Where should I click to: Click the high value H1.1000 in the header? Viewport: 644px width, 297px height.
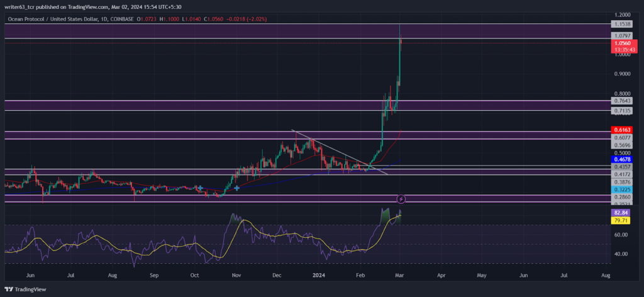[x=170, y=19]
